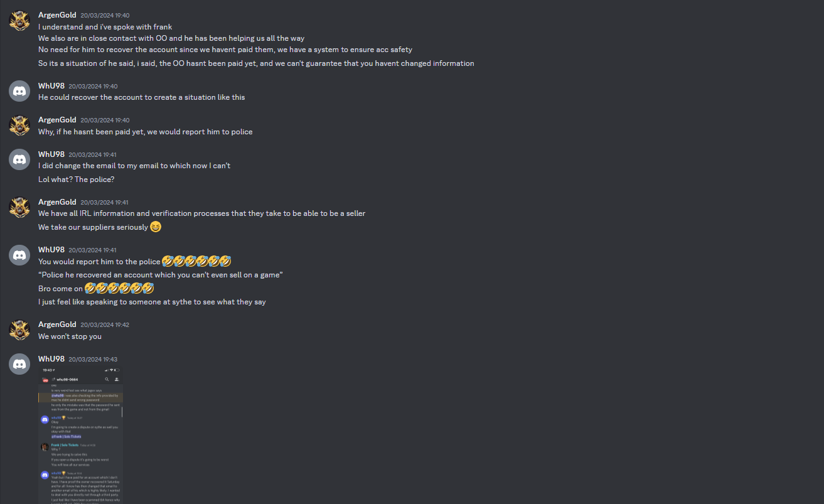Open ArgenGold avatar by 'Why, if he hasnt been paid'

point(19,126)
